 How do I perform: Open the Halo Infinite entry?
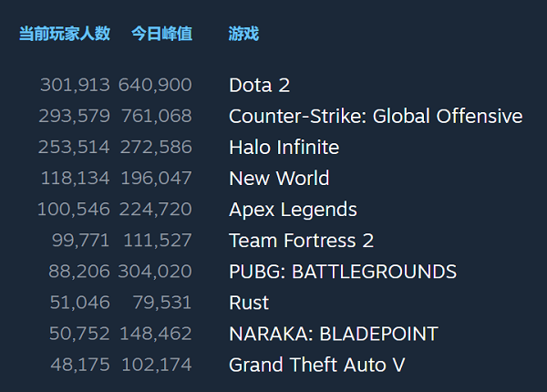[284, 148]
